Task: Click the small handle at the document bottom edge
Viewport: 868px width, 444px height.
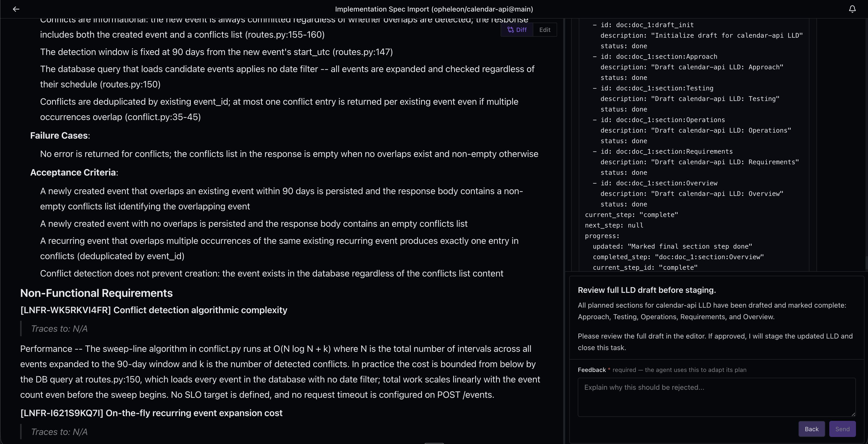Action: (x=434, y=443)
